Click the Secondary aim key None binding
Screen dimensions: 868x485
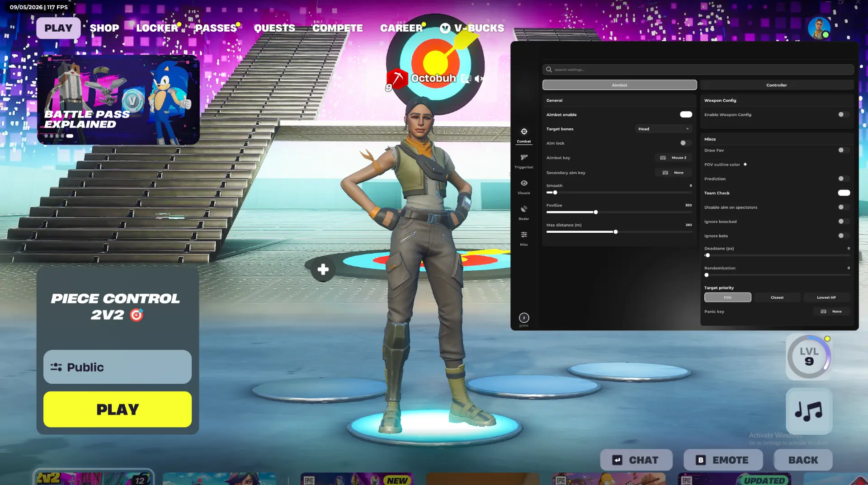[674, 173]
